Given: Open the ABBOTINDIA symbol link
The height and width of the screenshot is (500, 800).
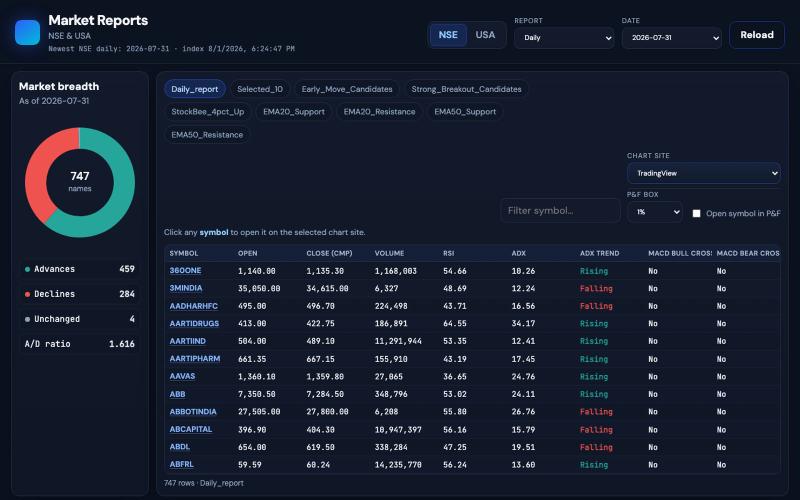Looking at the screenshot, I should 193,412.
